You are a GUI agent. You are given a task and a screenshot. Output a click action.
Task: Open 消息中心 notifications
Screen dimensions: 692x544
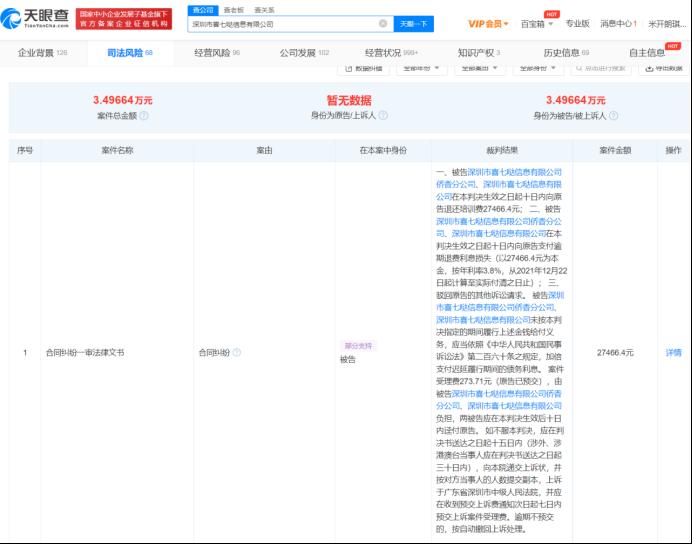[x=617, y=23]
